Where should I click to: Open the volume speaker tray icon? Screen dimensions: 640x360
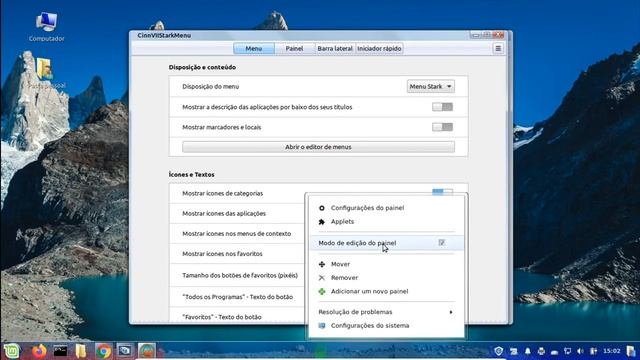(580, 351)
